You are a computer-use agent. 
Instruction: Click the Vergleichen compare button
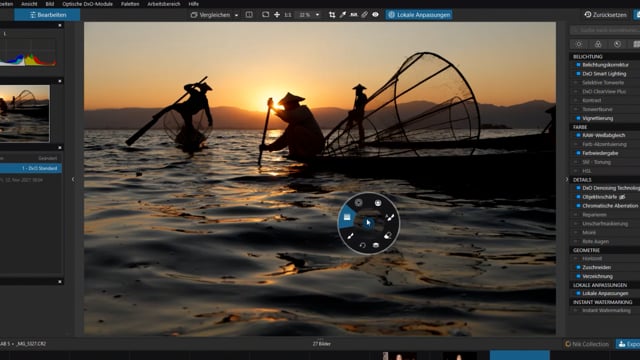211,15
